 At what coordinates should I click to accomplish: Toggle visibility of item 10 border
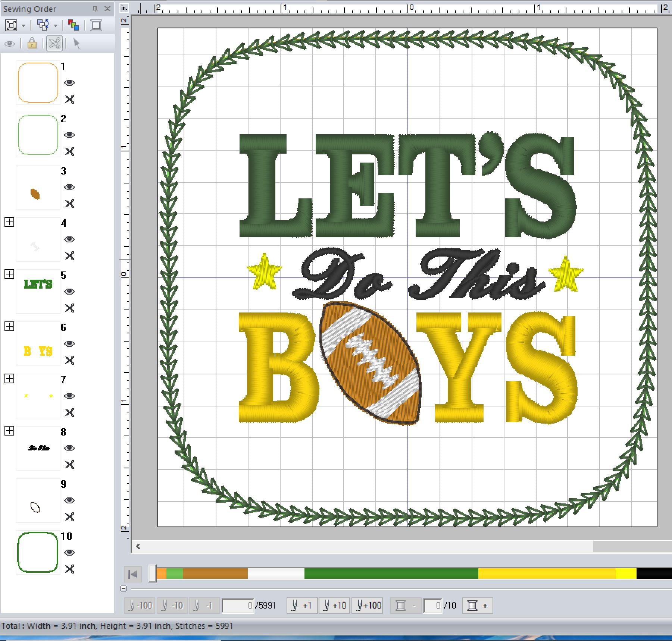click(x=69, y=553)
